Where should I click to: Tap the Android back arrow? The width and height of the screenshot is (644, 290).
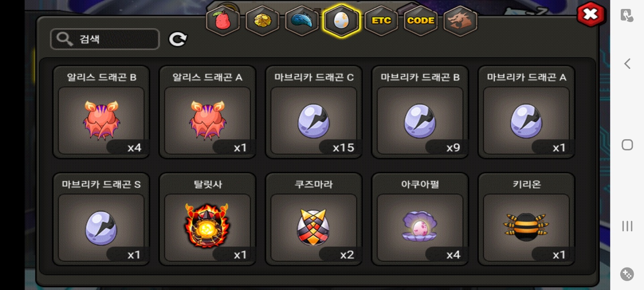click(x=627, y=64)
